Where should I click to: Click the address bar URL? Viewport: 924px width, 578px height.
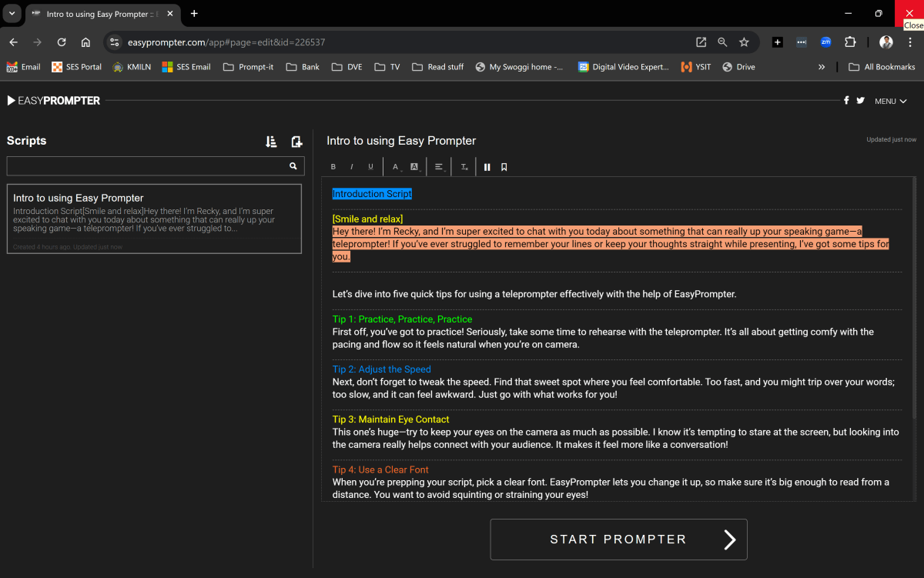click(226, 42)
